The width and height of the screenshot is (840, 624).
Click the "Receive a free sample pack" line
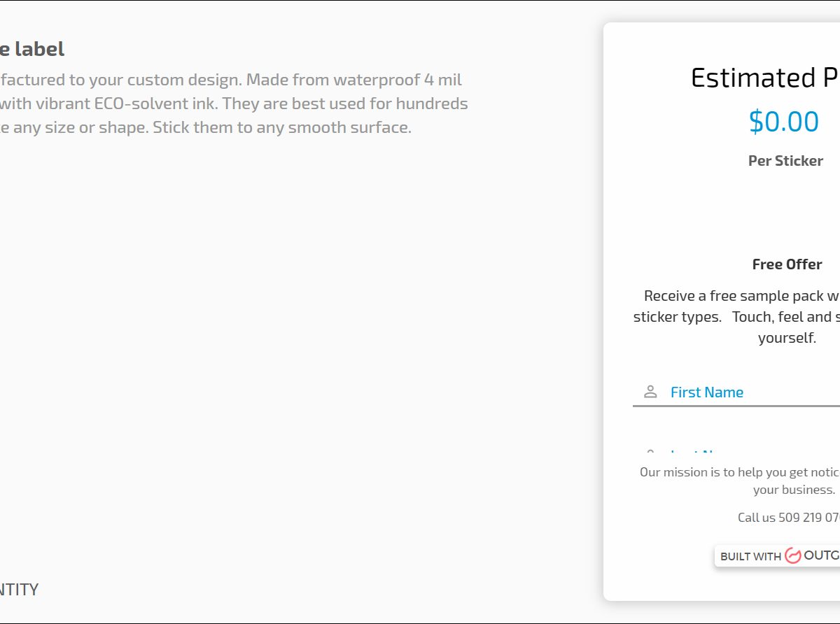(741, 296)
